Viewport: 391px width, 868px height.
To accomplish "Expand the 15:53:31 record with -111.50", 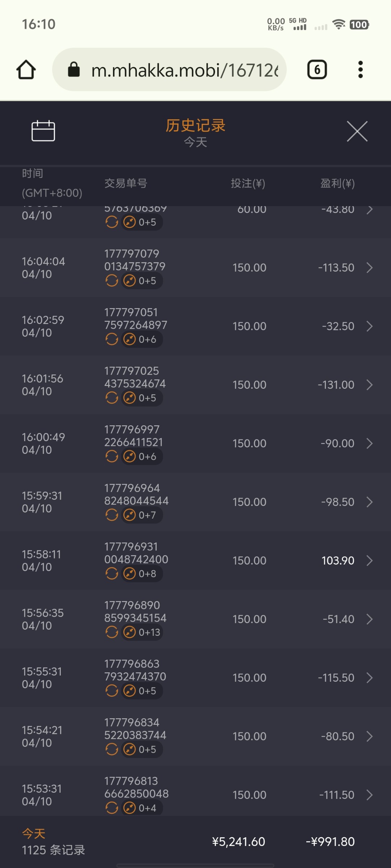I will 369,795.
